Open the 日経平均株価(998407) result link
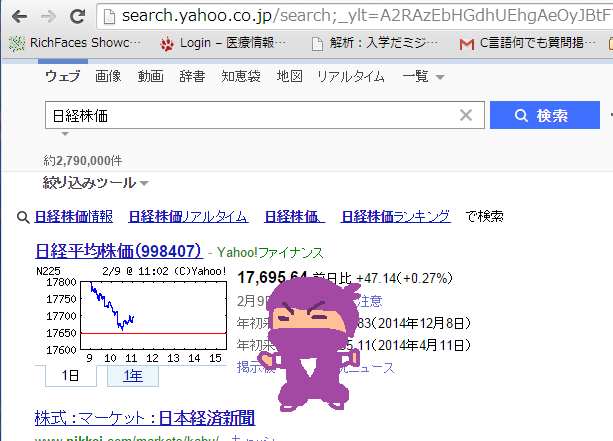Image resolution: width=613 pixels, height=441 pixels. [x=118, y=251]
